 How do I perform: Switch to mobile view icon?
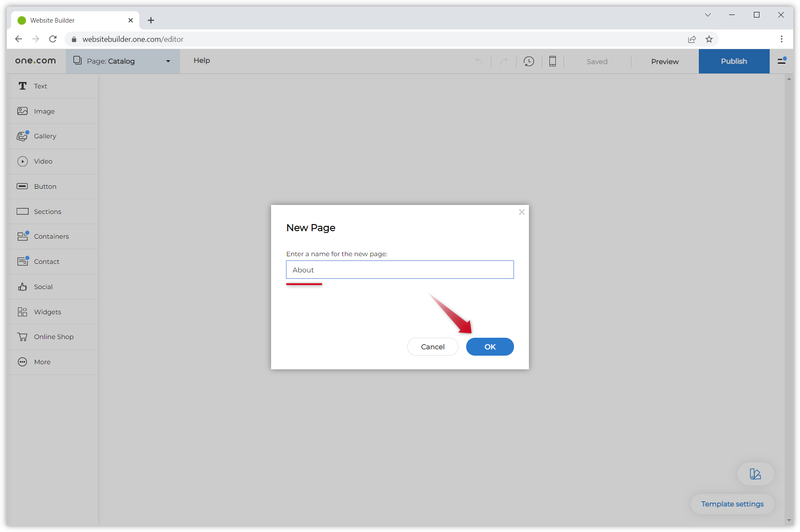tap(552, 61)
